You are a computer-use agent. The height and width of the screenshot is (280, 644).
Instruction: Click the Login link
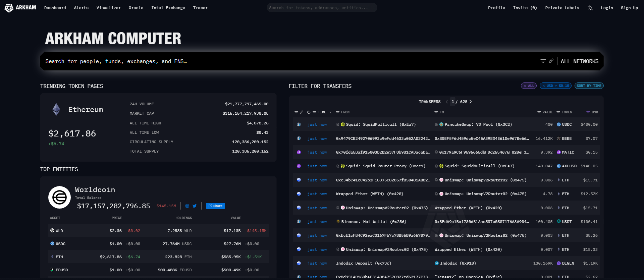[607, 8]
